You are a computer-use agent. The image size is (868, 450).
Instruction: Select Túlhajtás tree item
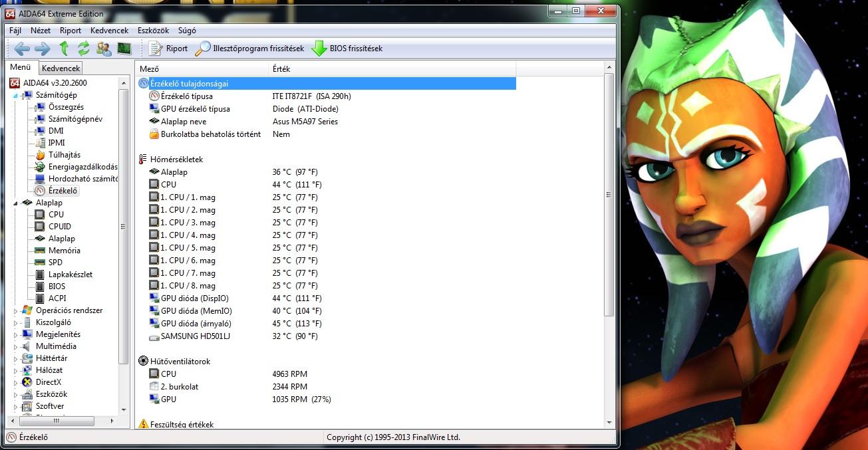point(65,155)
